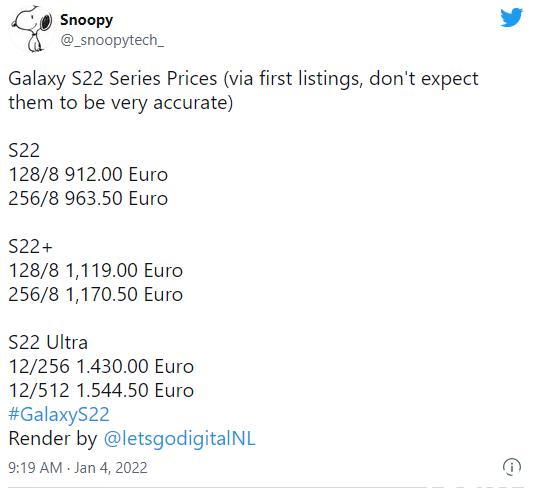The width and height of the screenshot is (536, 489).
Task: Click the tweet info icon
Action: coord(512,467)
